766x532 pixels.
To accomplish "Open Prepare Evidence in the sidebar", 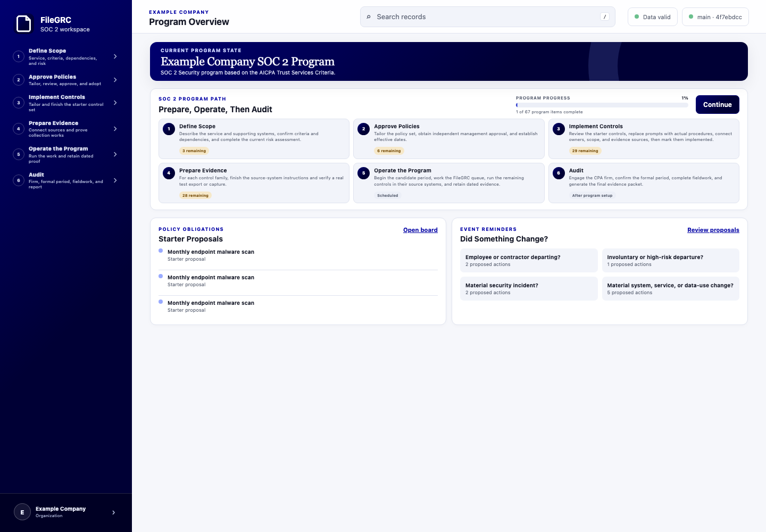I will (x=66, y=129).
